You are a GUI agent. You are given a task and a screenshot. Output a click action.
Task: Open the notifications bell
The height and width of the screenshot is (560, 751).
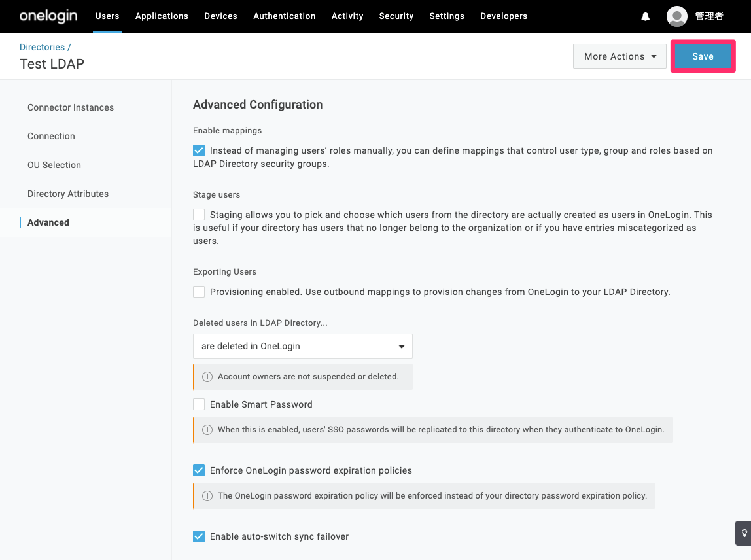tap(645, 16)
